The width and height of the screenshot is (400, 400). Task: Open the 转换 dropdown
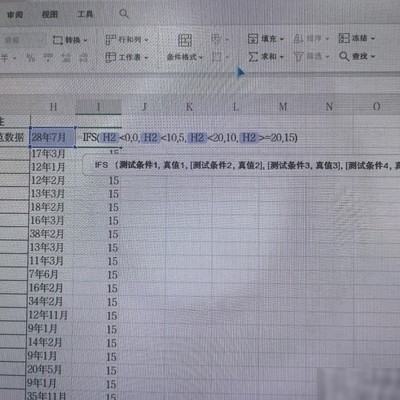tap(70, 40)
